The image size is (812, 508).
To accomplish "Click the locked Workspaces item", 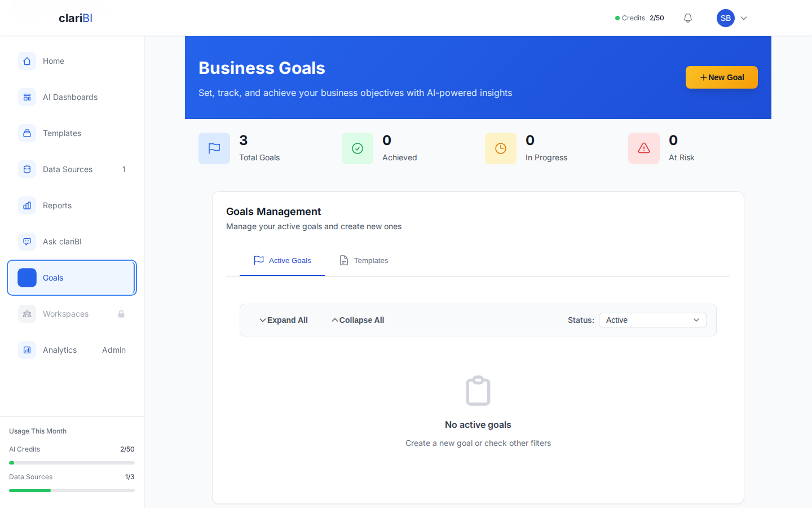I will point(65,314).
